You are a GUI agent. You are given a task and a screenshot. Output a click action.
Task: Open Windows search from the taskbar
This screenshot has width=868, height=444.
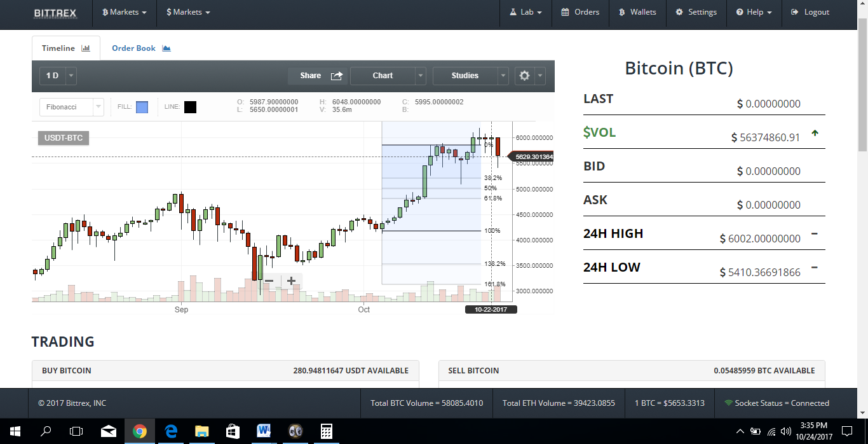[46, 431]
